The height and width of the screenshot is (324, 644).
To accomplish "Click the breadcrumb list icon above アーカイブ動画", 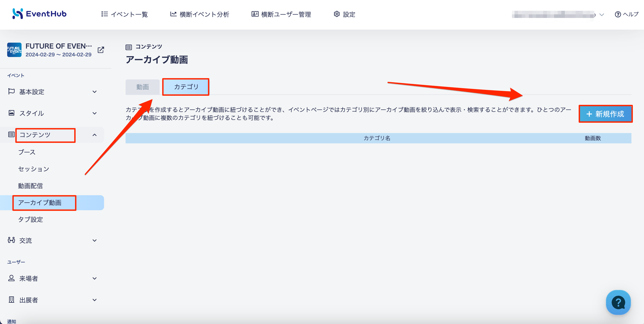I will (128, 47).
